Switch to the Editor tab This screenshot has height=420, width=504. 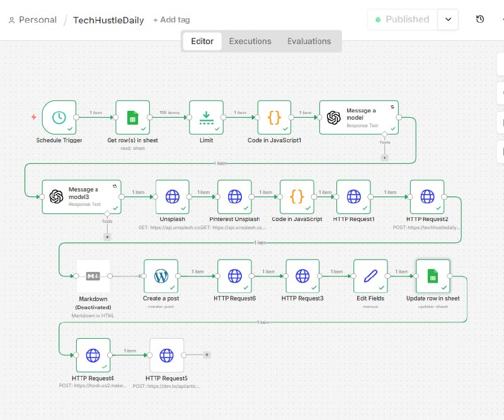[x=202, y=41]
